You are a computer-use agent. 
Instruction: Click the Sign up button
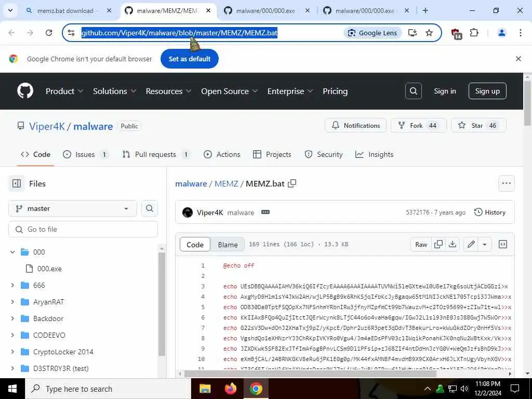(x=487, y=91)
